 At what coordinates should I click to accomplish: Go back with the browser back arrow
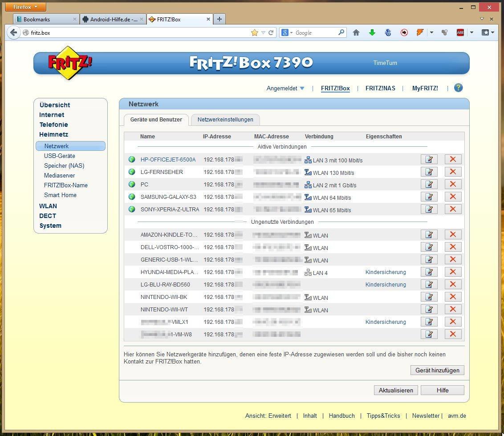coord(13,32)
